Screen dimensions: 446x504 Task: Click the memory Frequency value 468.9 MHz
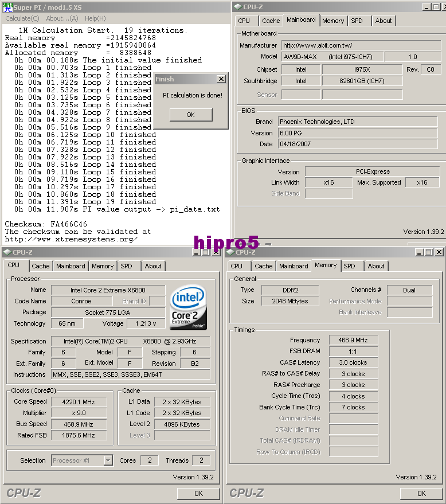coord(354,340)
